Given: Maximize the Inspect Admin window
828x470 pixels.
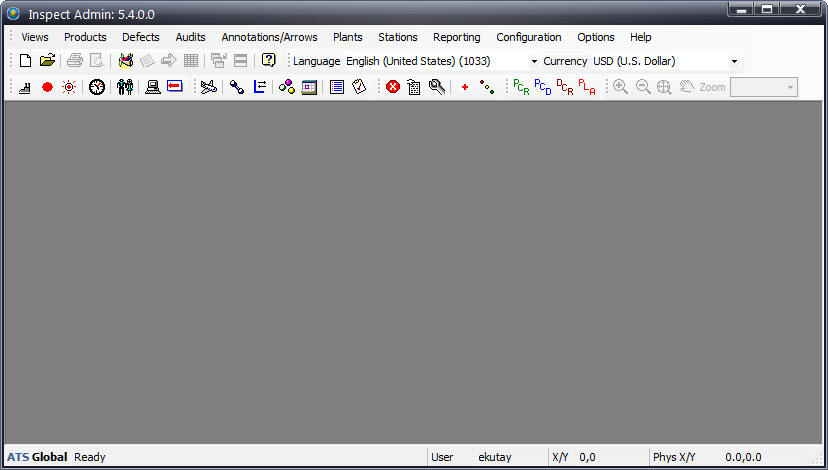Looking at the screenshot, I should (x=767, y=9).
